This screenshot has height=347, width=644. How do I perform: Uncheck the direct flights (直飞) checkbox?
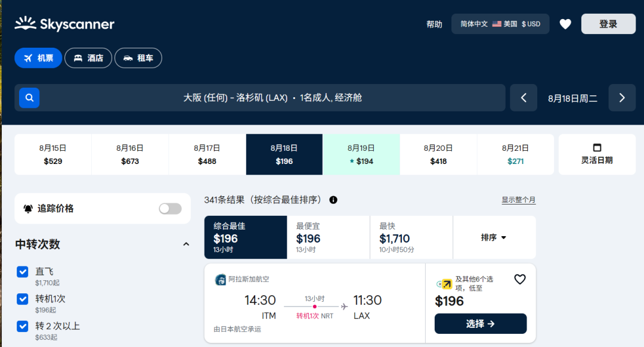click(x=23, y=272)
